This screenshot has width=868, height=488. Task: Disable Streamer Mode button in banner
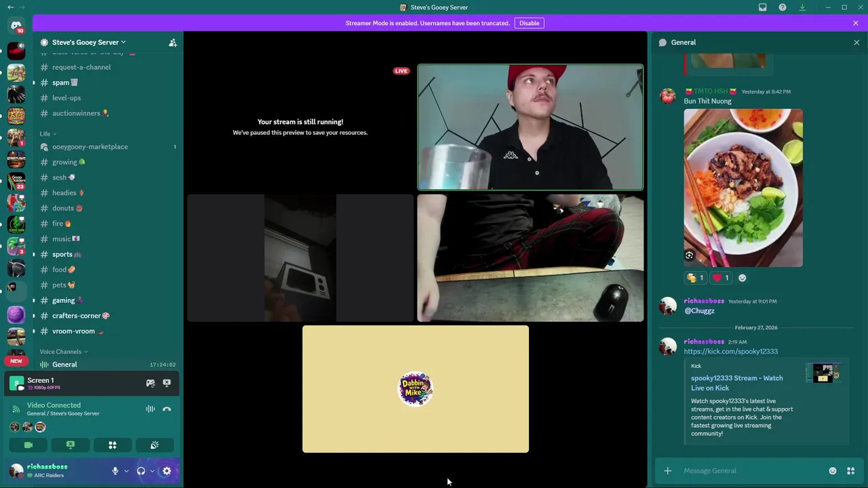point(529,23)
